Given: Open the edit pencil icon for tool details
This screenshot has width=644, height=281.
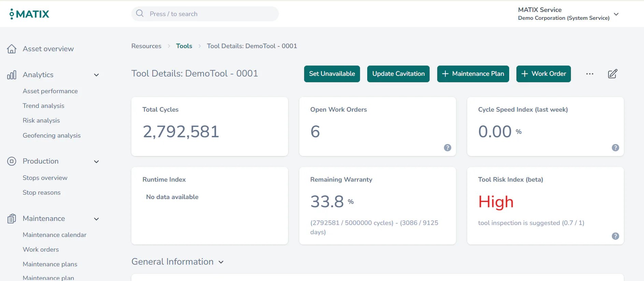Looking at the screenshot, I should (x=613, y=74).
